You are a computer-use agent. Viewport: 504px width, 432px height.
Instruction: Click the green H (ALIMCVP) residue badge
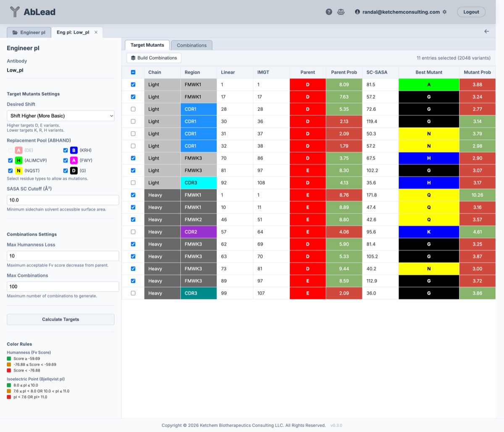(18, 161)
